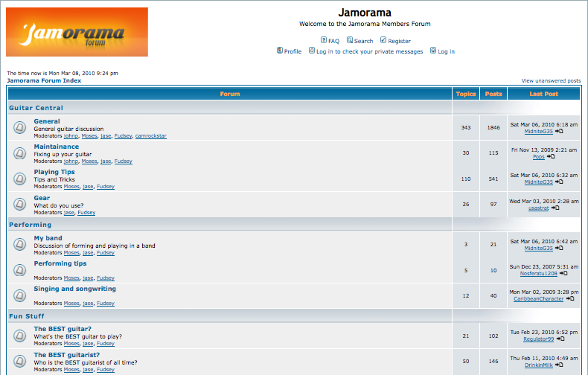Open the General forum
Screen dimensions: 588x375
47,121
